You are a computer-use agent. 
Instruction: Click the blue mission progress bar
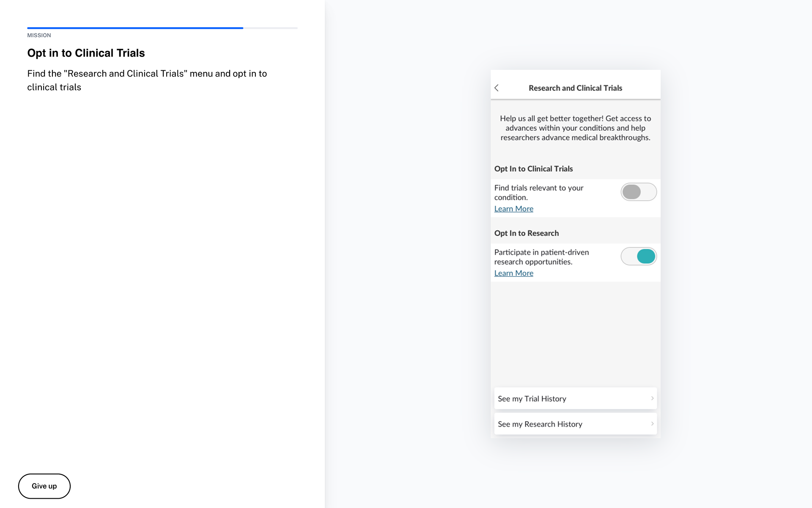pos(135,28)
